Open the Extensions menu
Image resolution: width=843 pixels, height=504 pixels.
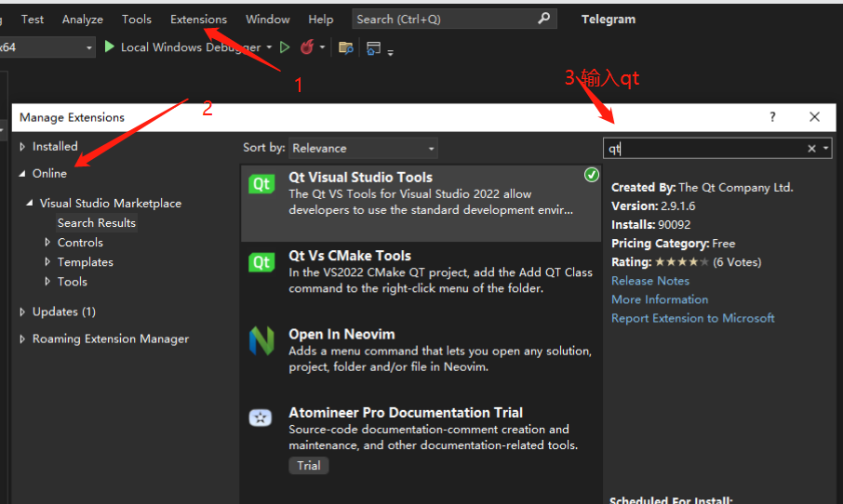pos(198,20)
